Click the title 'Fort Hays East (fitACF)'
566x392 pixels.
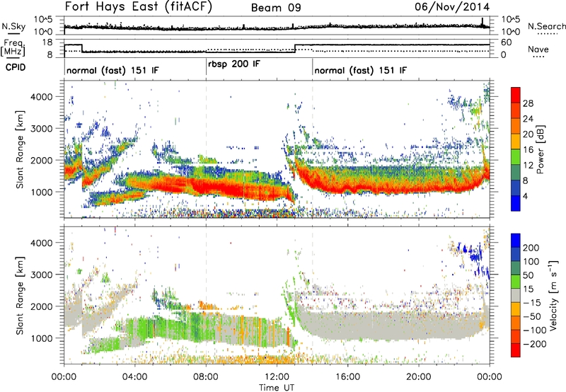click(138, 6)
